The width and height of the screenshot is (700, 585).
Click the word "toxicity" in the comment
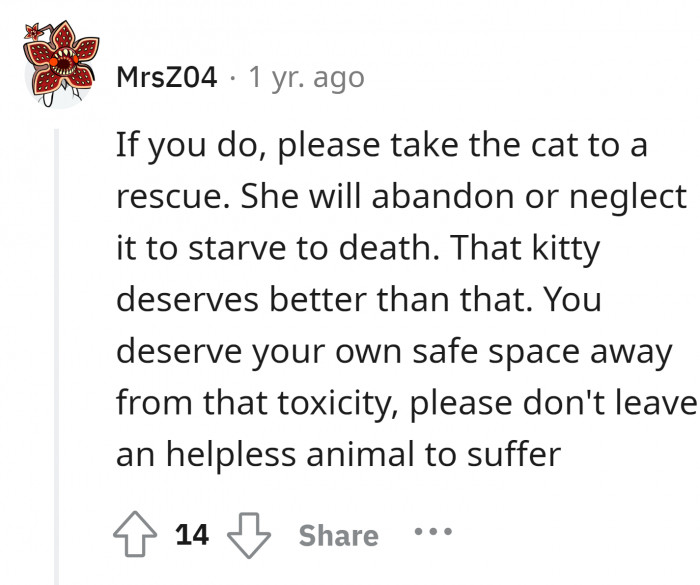coord(342,404)
